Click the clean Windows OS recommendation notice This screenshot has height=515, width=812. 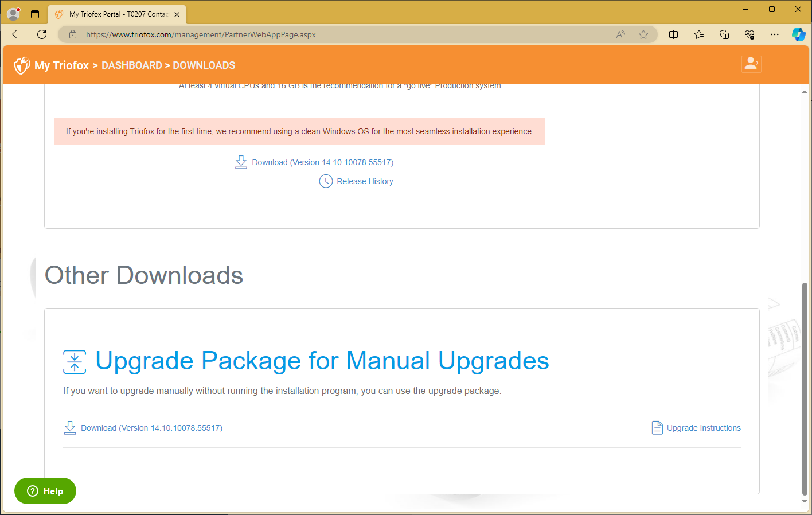pyautogui.click(x=300, y=131)
